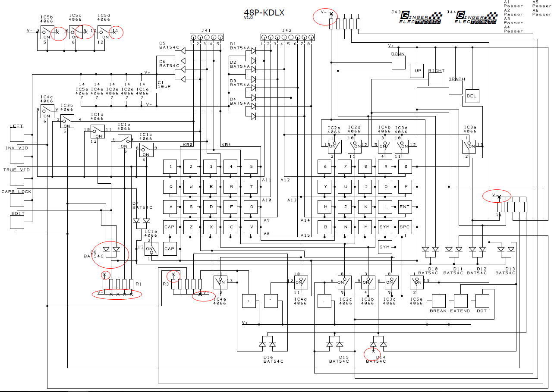Image resolution: width=554 pixels, height=392 pixels.
Task: Click the Q key in keyboard matrix
Action: (x=170, y=187)
